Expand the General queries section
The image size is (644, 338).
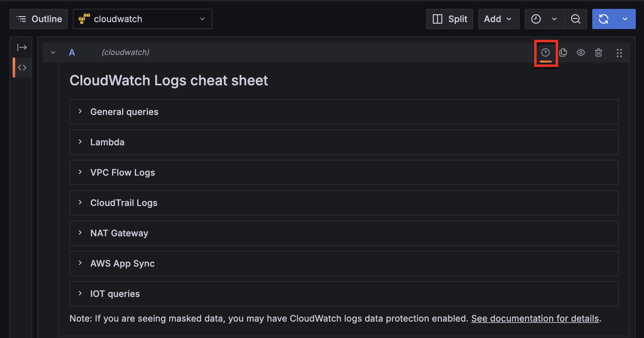pos(124,112)
